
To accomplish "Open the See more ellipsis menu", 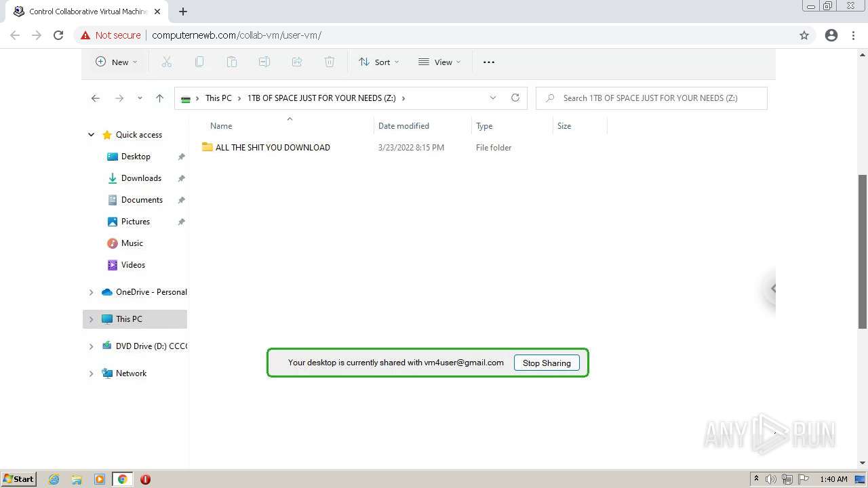I will (x=489, y=62).
